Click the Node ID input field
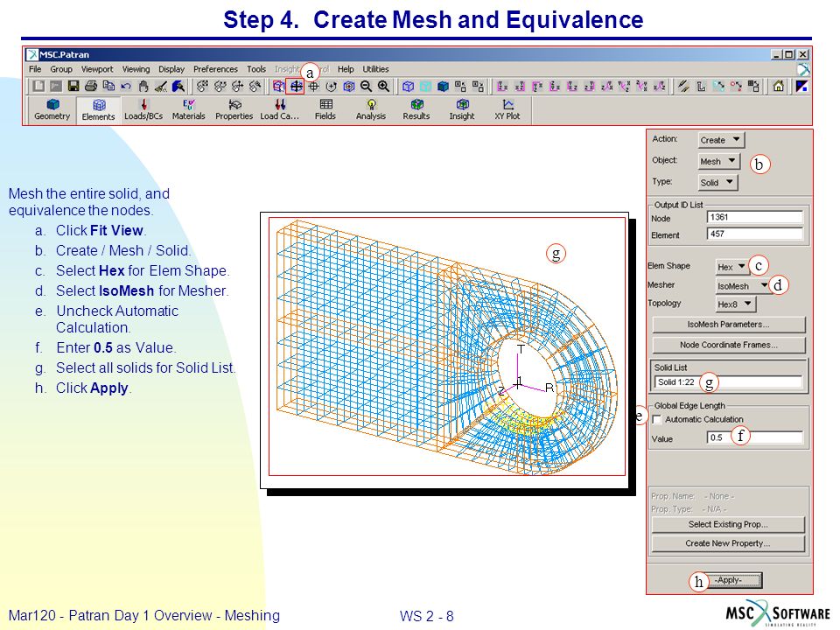This screenshot has height=630, width=840. click(755, 217)
